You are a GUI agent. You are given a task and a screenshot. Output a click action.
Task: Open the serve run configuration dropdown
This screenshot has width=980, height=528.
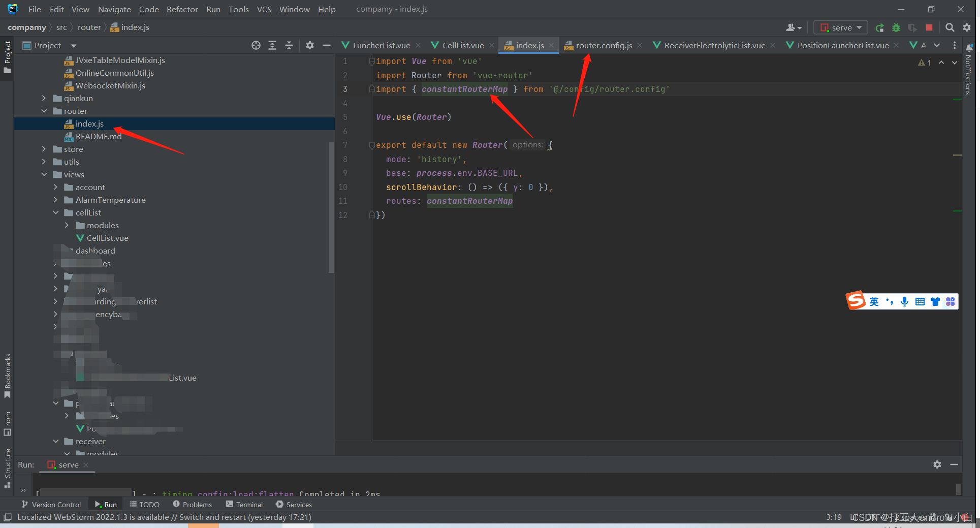coord(840,27)
